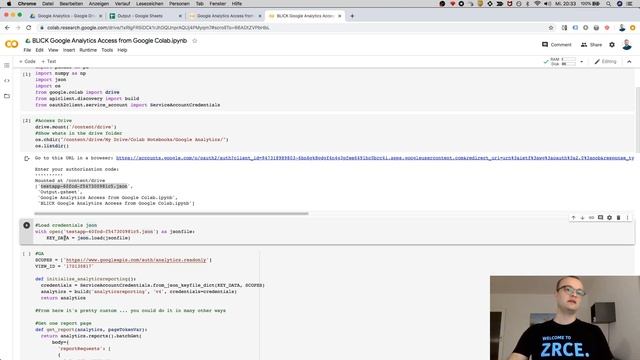The height and width of the screenshot is (360, 640).
Task: Click the '#Access Drive' comment line
Action: pos(53,121)
